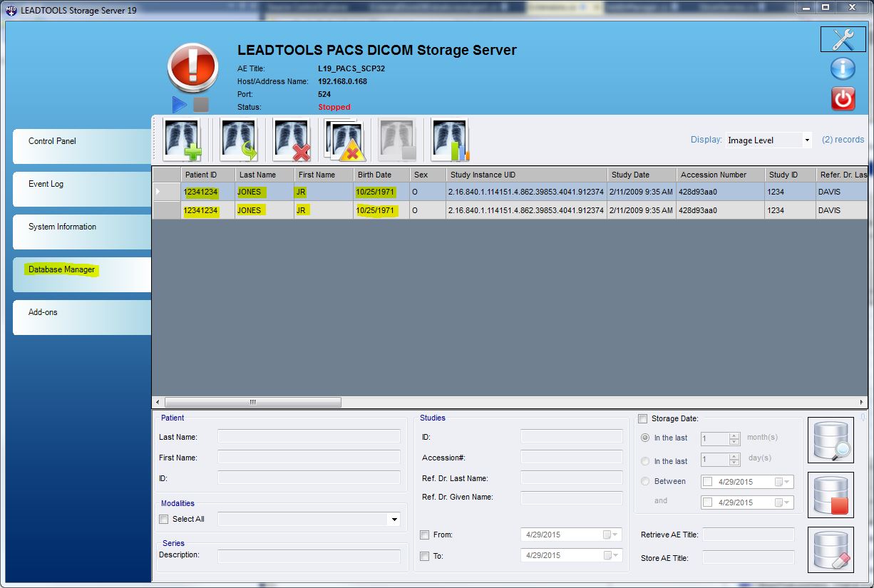
Task: Start the server with the play arrow
Action: tap(180, 104)
